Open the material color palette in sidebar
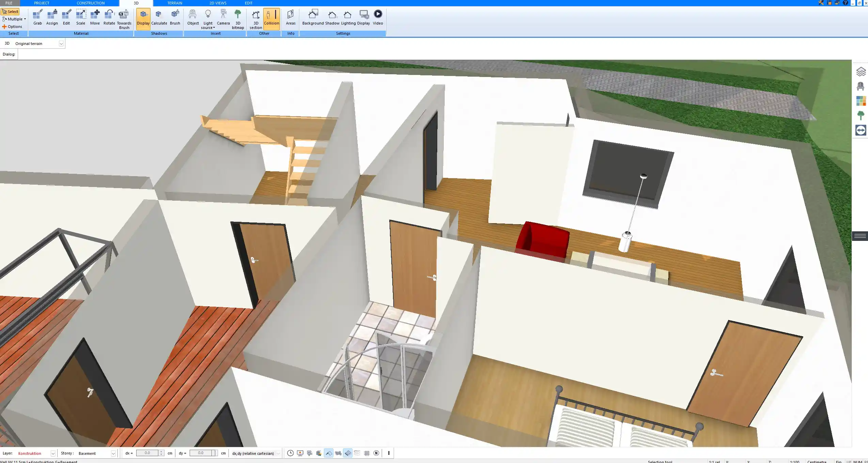Screen dimensions: 868x463 pyautogui.click(x=861, y=101)
